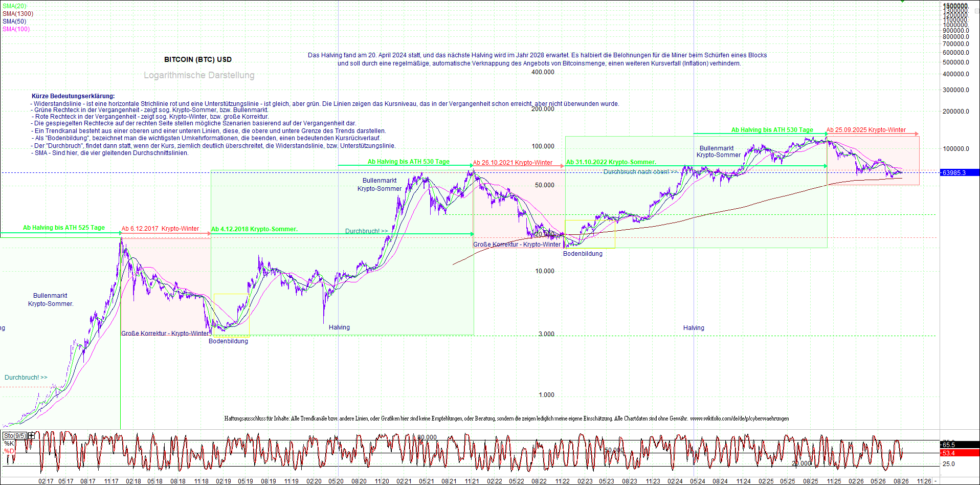Click the 'Haftungsausschluss für Inhalte' disclaimer text
Image resolution: width=980 pixels, height=485 pixels.
[x=257, y=418]
